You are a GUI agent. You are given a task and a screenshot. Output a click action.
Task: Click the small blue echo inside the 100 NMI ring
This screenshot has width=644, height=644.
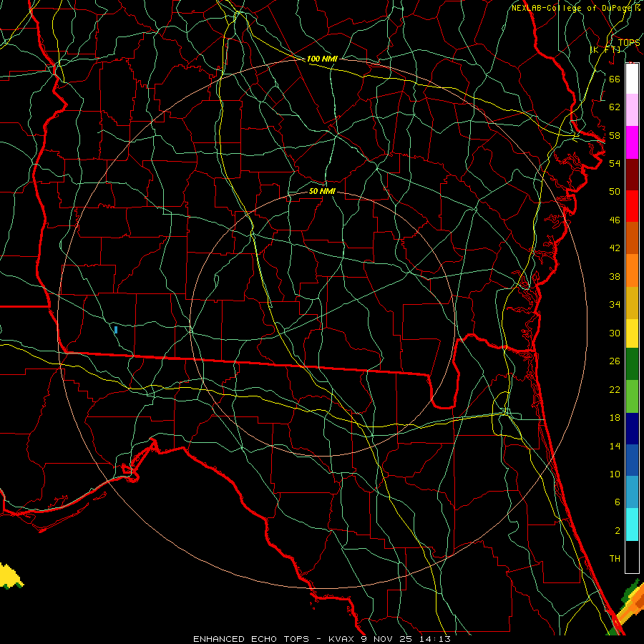tap(116, 329)
